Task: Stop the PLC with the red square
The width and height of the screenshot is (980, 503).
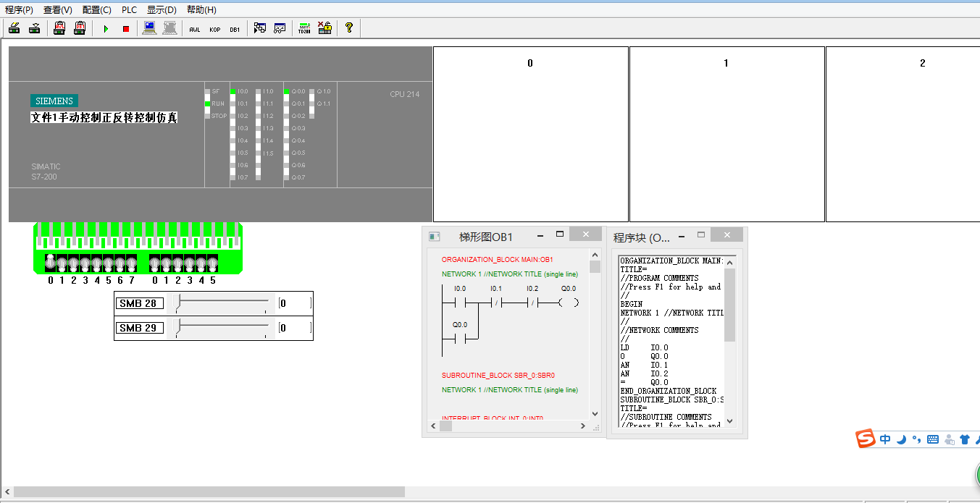Action: point(125,29)
